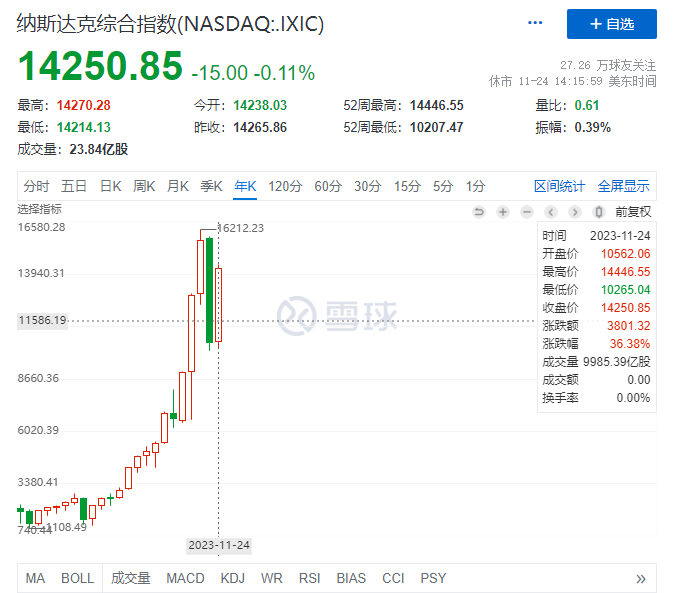Switch to 五日 chart tab
The width and height of the screenshot is (678, 593).
(74, 186)
